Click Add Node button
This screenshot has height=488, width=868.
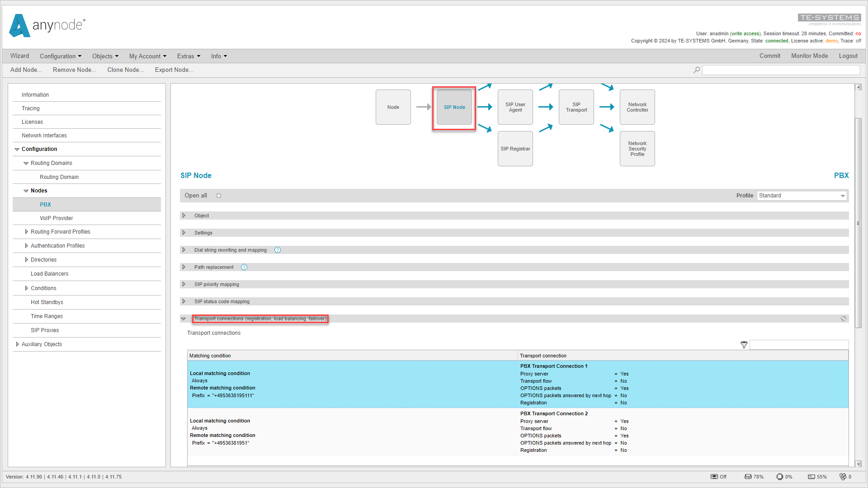pyautogui.click(x=26, y=70)
